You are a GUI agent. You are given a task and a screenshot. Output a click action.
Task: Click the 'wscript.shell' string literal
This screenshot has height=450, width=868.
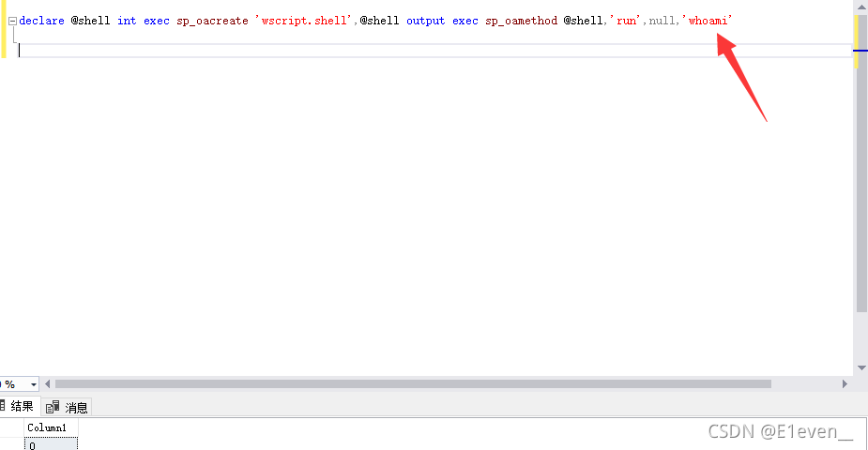(x=303, y=21)
